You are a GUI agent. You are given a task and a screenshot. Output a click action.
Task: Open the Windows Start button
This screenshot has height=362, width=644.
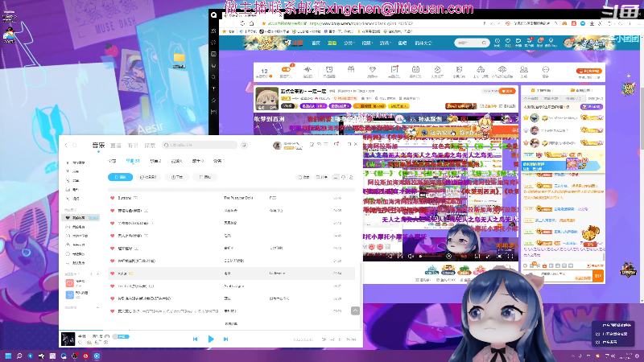coord(8,356)
